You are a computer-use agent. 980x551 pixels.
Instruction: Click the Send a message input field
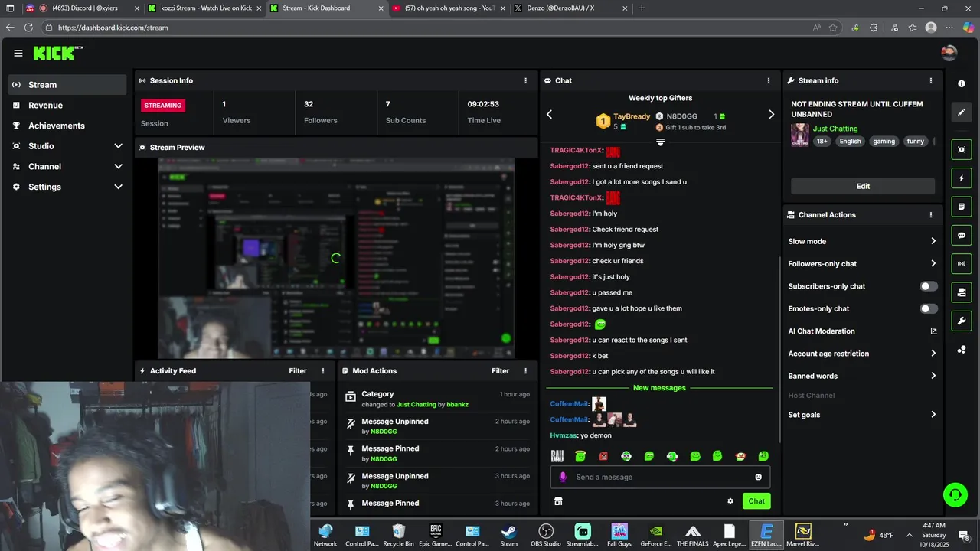[x=660, y=477]
